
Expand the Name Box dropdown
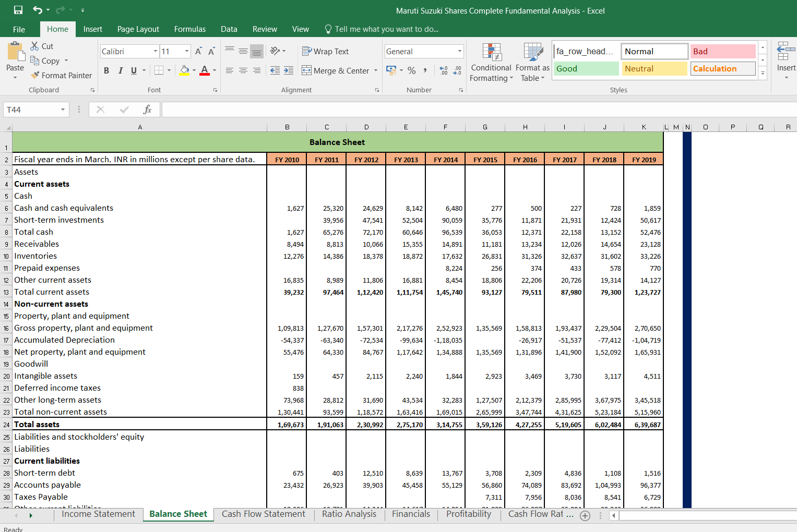(63, 110)
